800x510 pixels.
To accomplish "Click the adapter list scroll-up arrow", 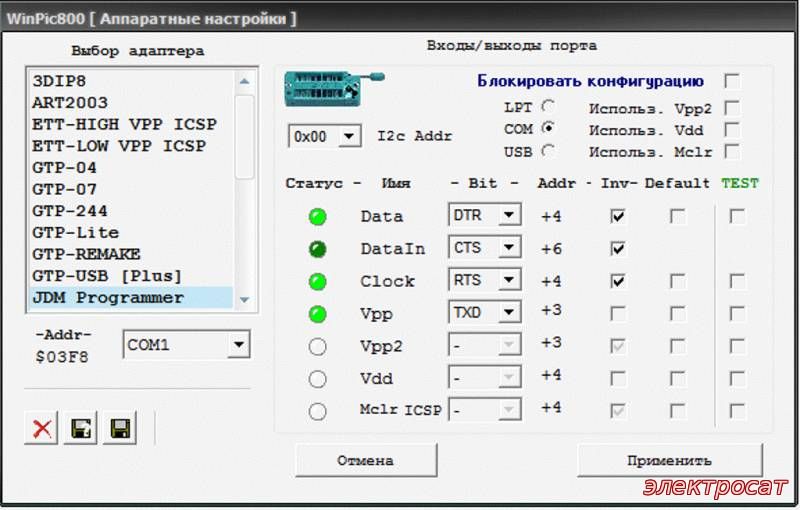I will pos(244,81).
